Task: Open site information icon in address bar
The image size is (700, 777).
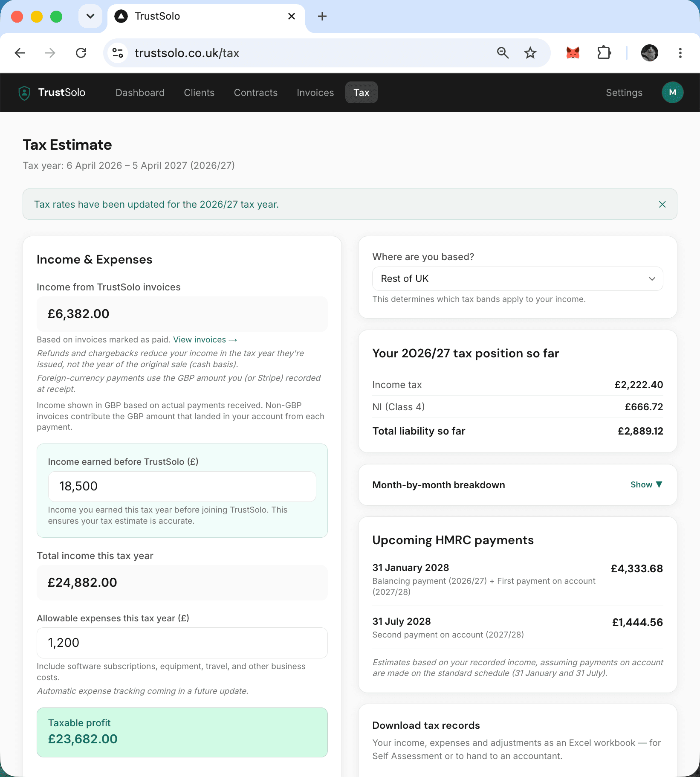Action: (x=118, y=53)
